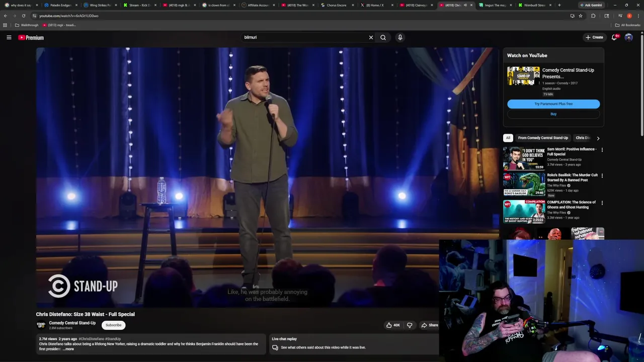Clear the search box with the X
The image size is (644, 362).
coord(371,37)
